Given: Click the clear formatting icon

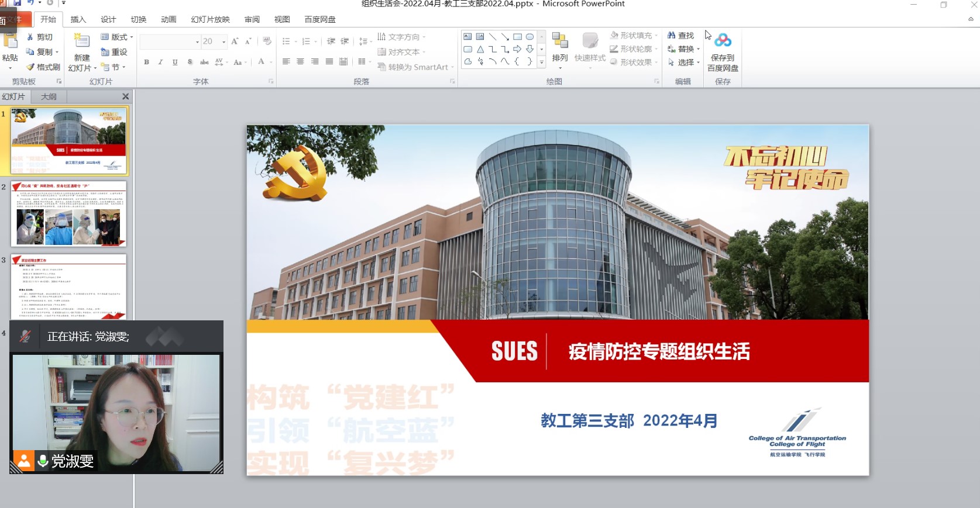Looking at the screenshot, I should click(267, 42).
